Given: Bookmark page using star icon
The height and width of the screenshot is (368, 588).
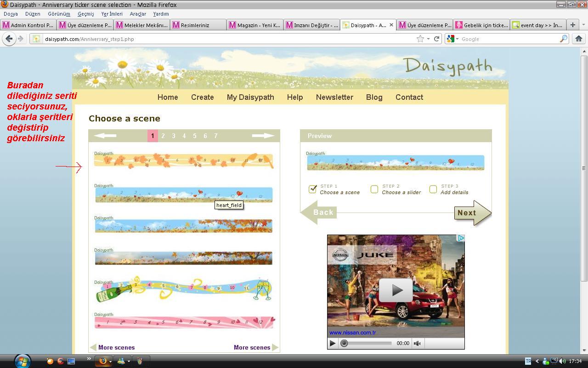Looking at the screenshot, I should point(420,39).
